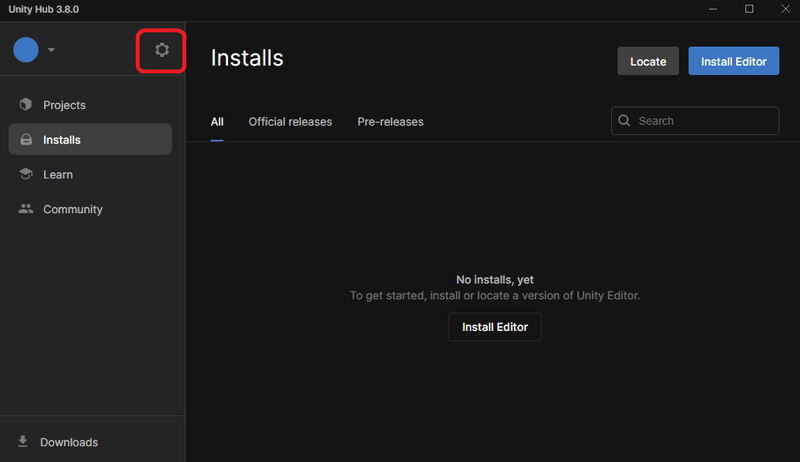The height and width of the screenshot is (462, 800).
Task: Click the Locate button
Action: pyautogui.click(x=648, y=61)
